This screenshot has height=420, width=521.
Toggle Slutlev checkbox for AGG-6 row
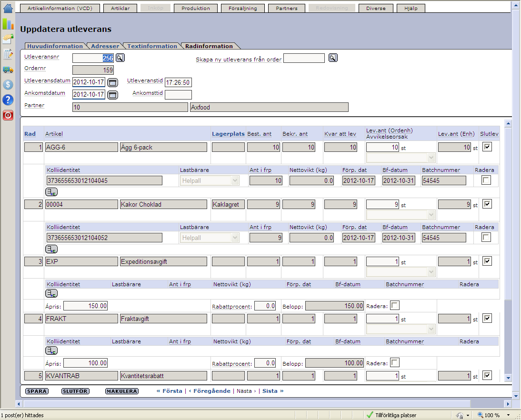487,147
